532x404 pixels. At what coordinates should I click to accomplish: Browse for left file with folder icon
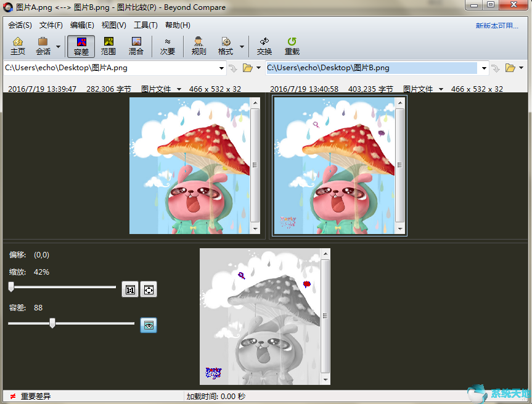(x=248, y=68)
